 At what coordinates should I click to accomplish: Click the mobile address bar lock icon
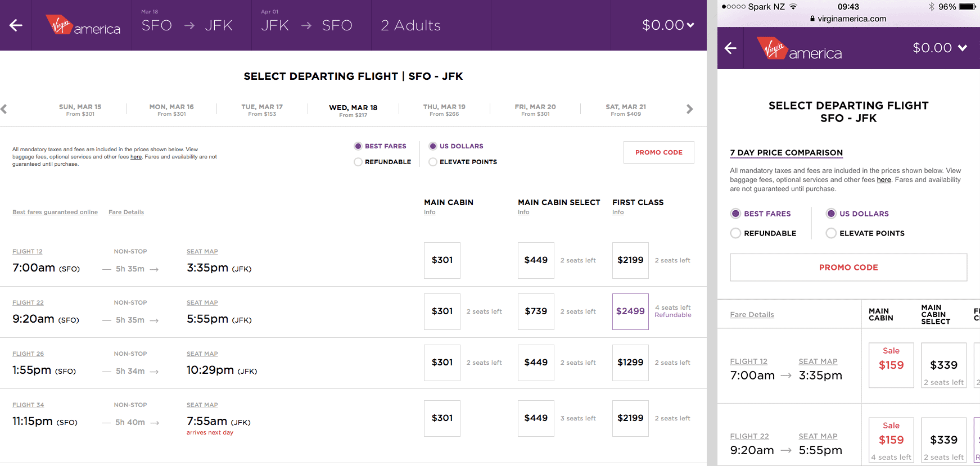point(812,19)
